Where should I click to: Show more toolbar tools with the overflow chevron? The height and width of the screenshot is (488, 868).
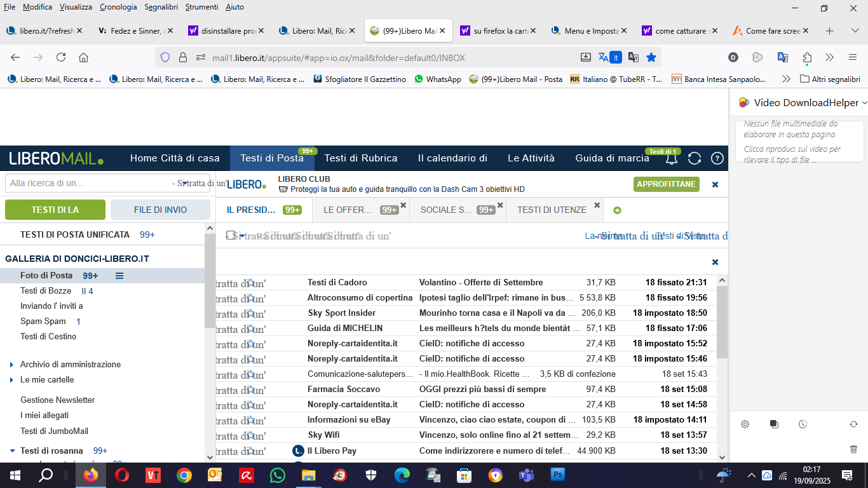coord(830,57)
